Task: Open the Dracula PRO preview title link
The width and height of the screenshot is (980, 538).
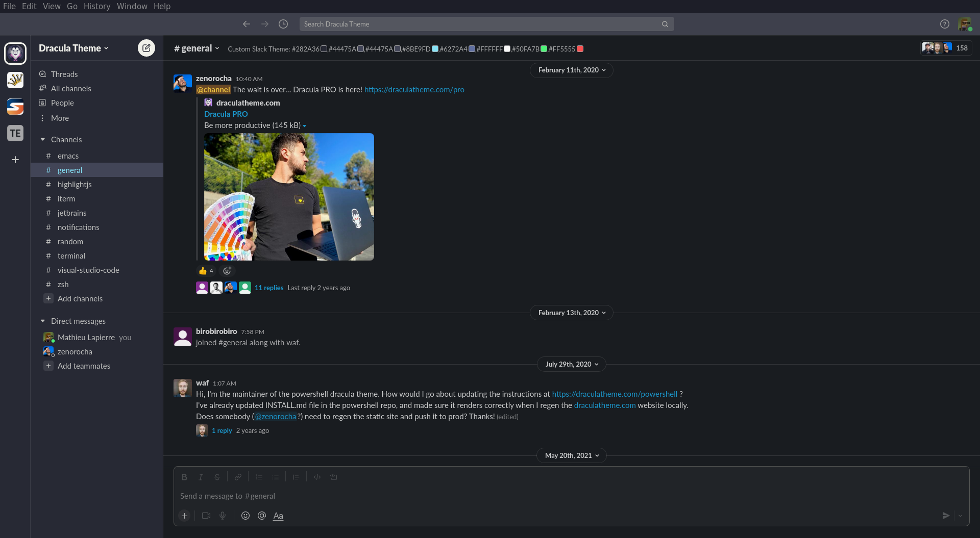Action: coord(226,114)
